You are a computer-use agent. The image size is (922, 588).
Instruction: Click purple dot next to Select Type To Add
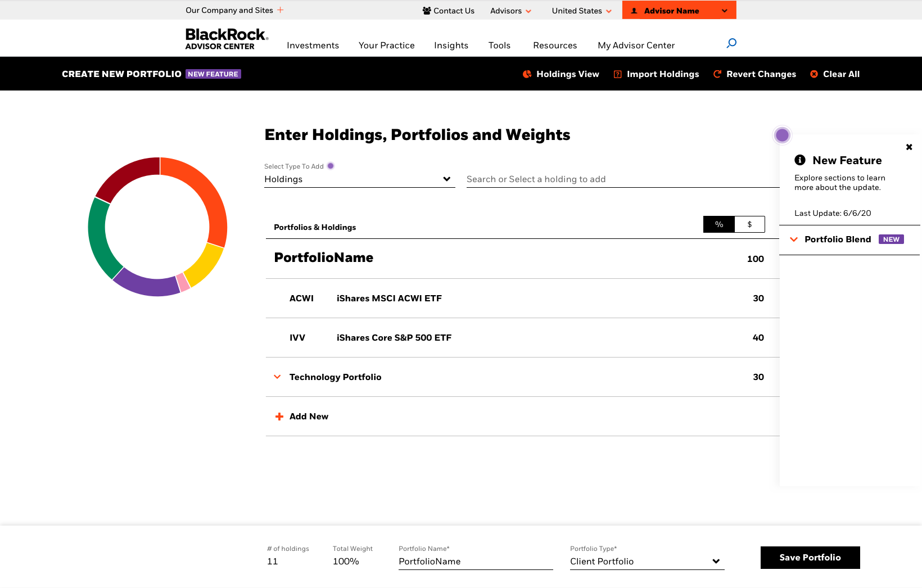pos(331,166)
